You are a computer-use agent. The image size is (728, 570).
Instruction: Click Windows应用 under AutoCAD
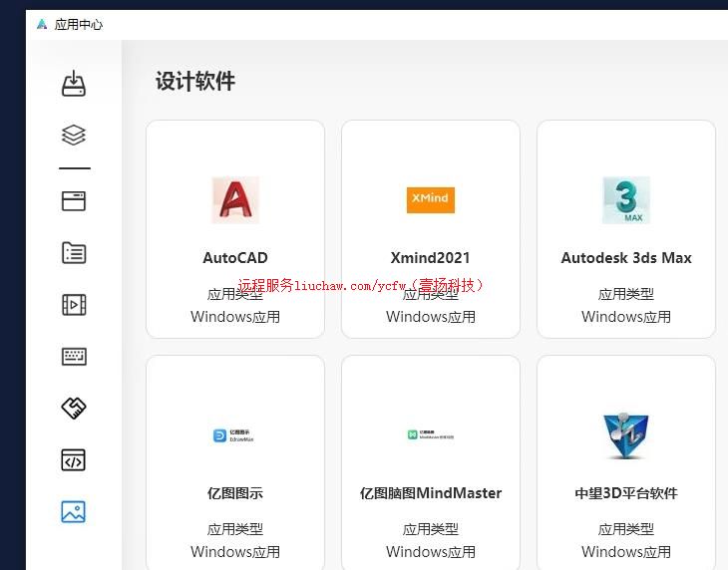click(235, 317)
